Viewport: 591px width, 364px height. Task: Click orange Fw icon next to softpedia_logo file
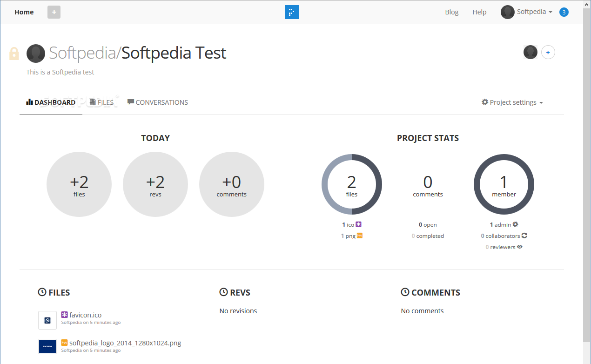(x=64, y=343)
